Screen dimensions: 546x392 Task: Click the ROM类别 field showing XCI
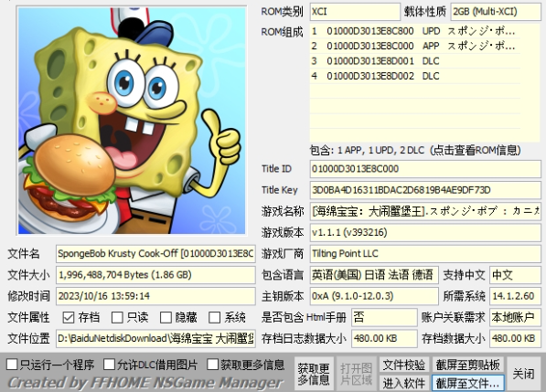coord(355,12)
